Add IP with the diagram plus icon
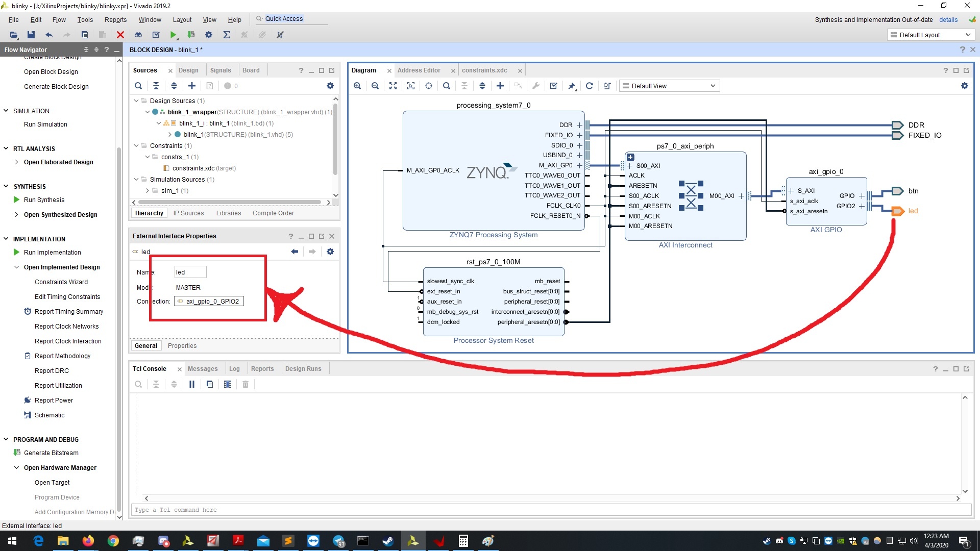 [x=500, y=86]
